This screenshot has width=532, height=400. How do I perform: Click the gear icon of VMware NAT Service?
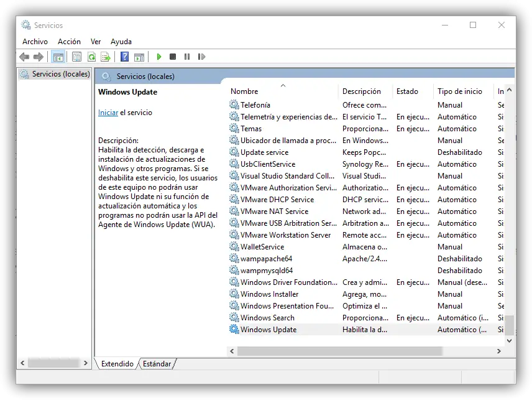point(234,212)
